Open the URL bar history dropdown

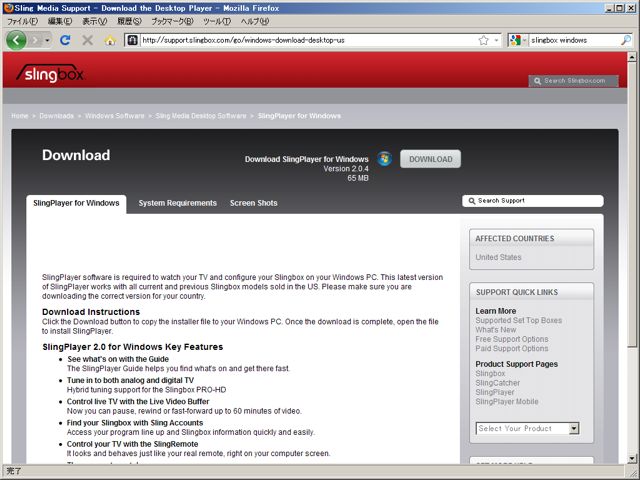point(496,40)
